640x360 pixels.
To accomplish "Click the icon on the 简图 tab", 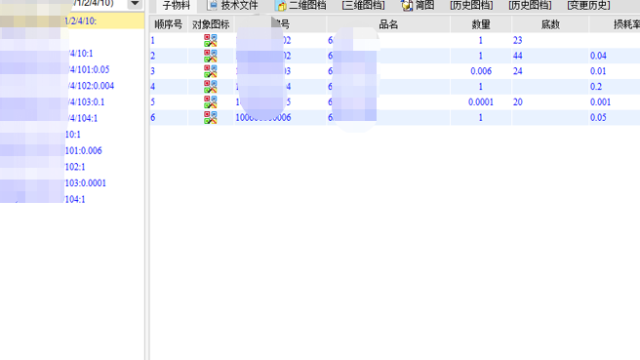I will coord(407,5).
